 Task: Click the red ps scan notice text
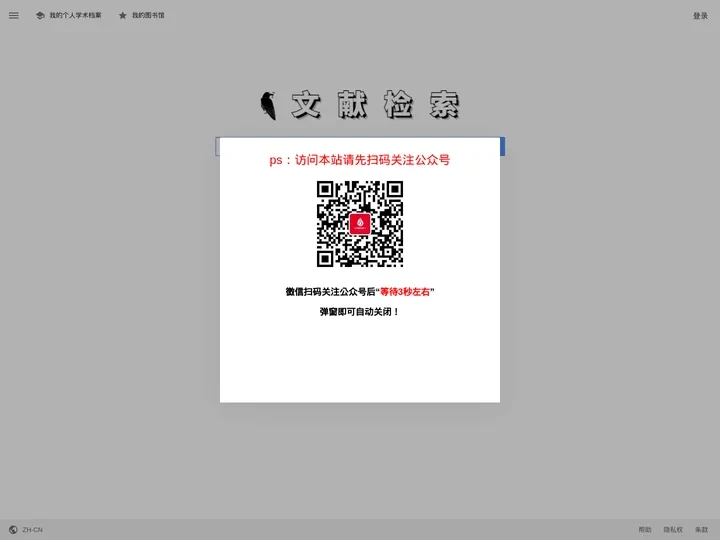click(360, 160)
